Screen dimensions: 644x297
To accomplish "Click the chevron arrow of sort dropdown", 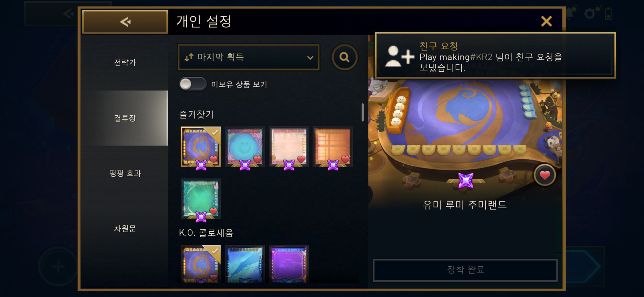I will point(310,58).
